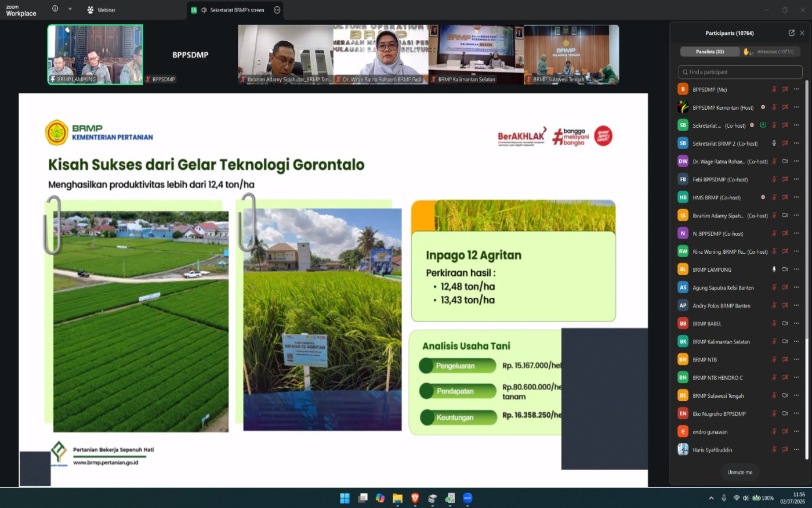Open the Windows Start menu
Image resolution: width=812 pixels, height=508 pixels.
345,498
